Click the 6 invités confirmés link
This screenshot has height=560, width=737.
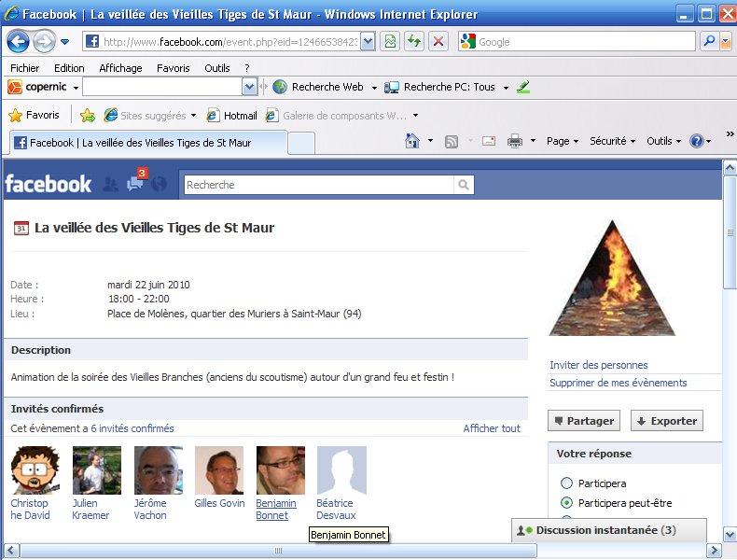point(132,428)
